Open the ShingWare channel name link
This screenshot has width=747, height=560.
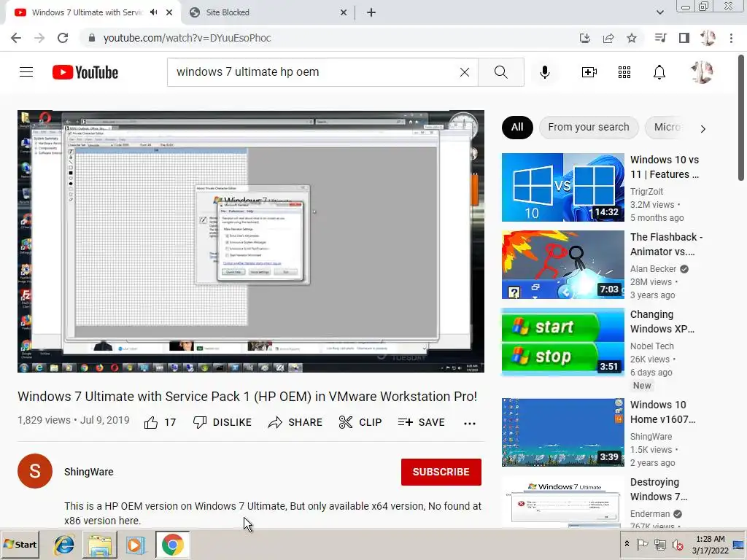pyautogui.click(x=88, y=472)
